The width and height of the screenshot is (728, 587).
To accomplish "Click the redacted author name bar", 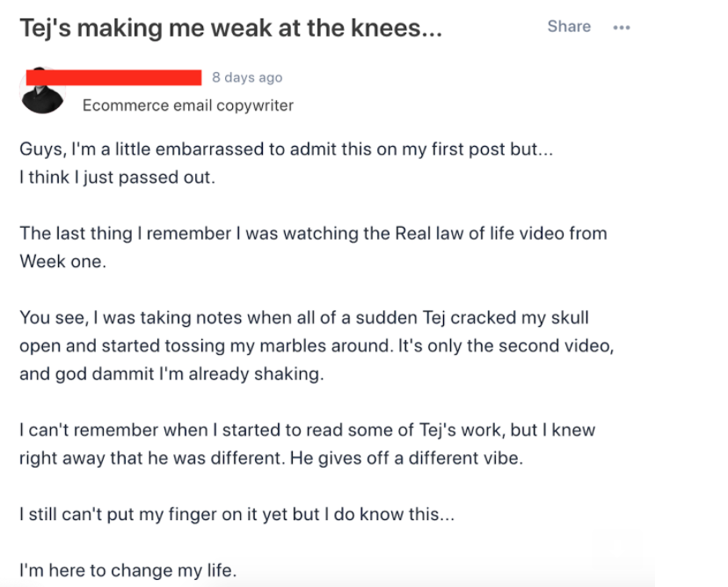I will coord(114,77).
